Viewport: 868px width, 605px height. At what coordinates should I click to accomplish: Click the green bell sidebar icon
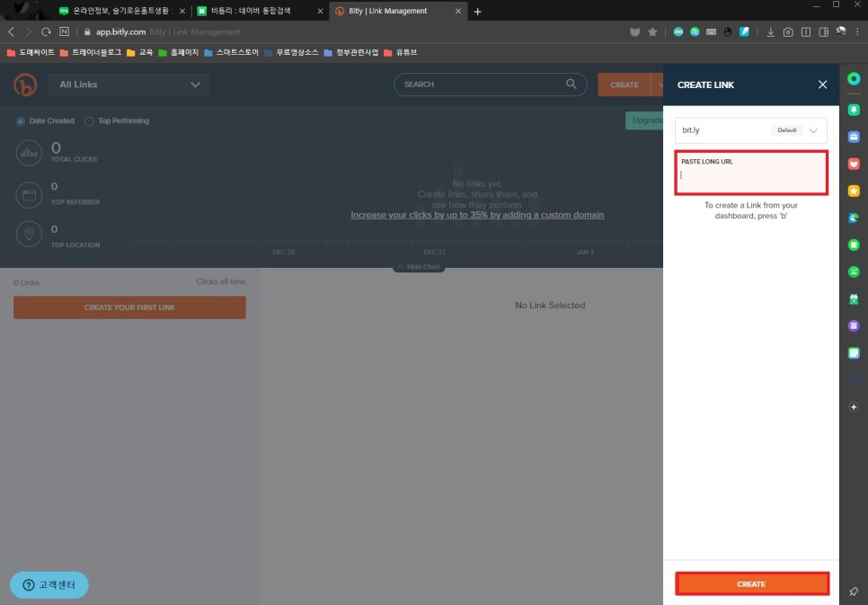point(855,110)
